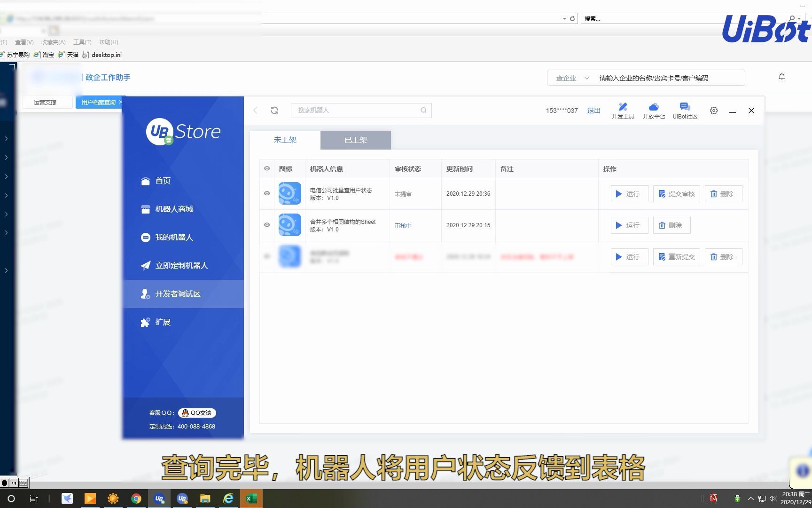This screenshot has height=508, width=812.
Task: Click the 未提审 status text
Action: point(403,194)
